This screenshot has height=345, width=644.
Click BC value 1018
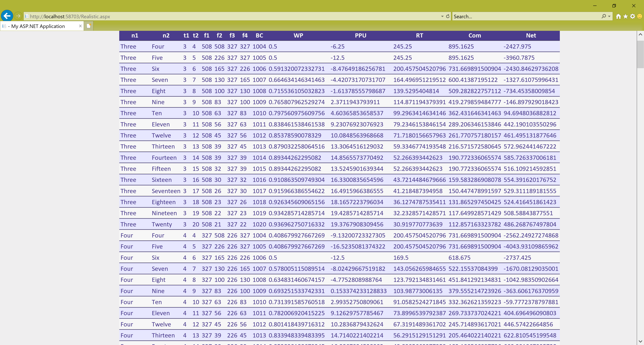click(259, 202)
